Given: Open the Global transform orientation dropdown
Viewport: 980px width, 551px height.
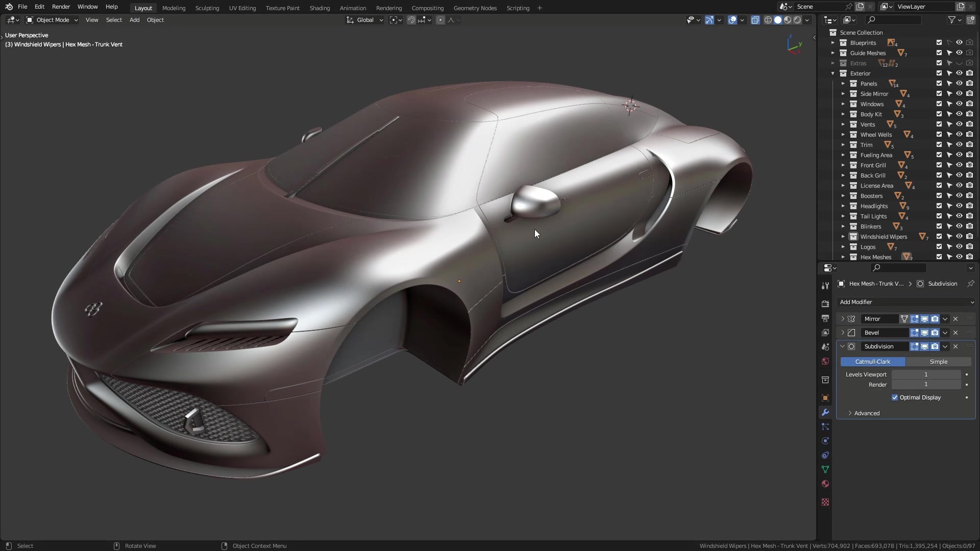Looking at the screenshot, I should 365,20.
